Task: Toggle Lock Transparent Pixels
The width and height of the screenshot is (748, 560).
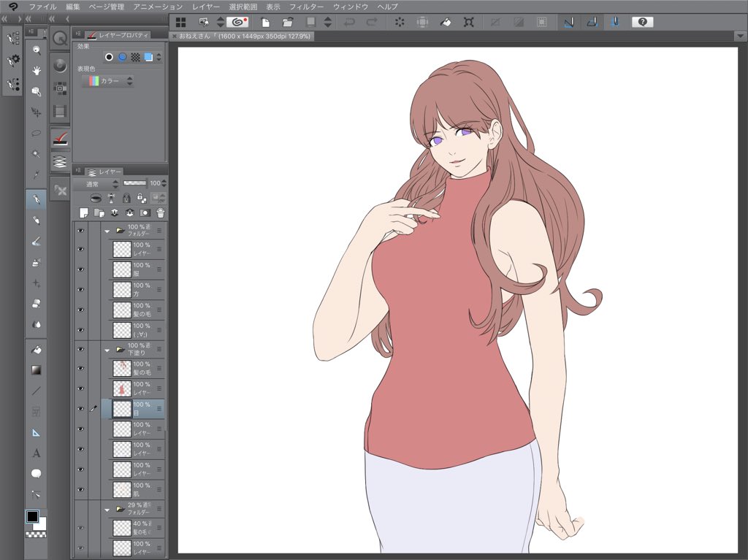Action: tap(142, 198)
